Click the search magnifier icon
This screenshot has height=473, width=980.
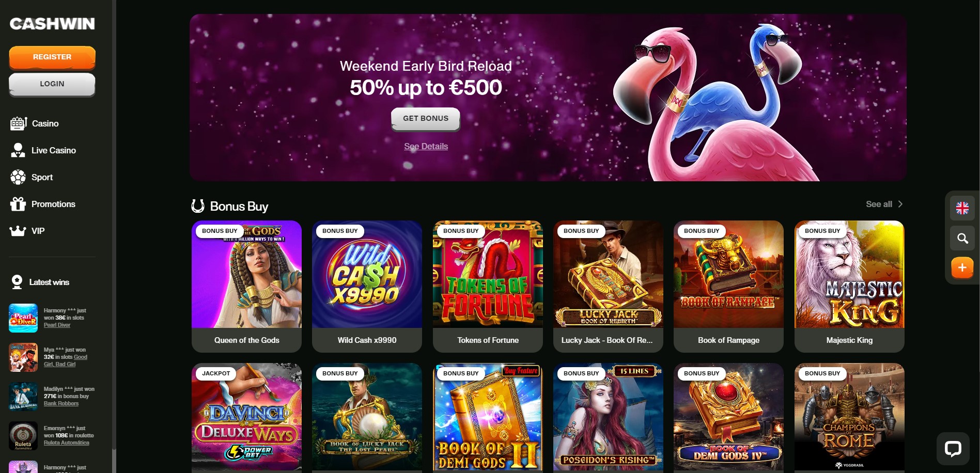tap(962, 238)
